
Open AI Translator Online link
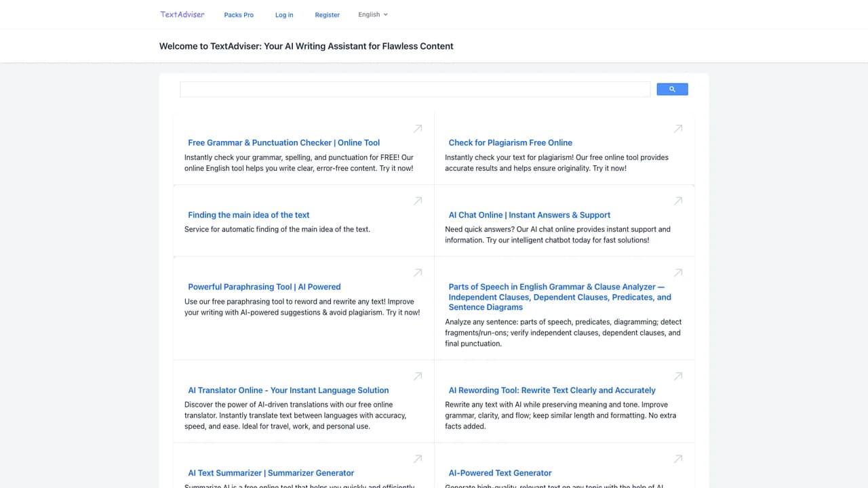[x=289, y=390]
